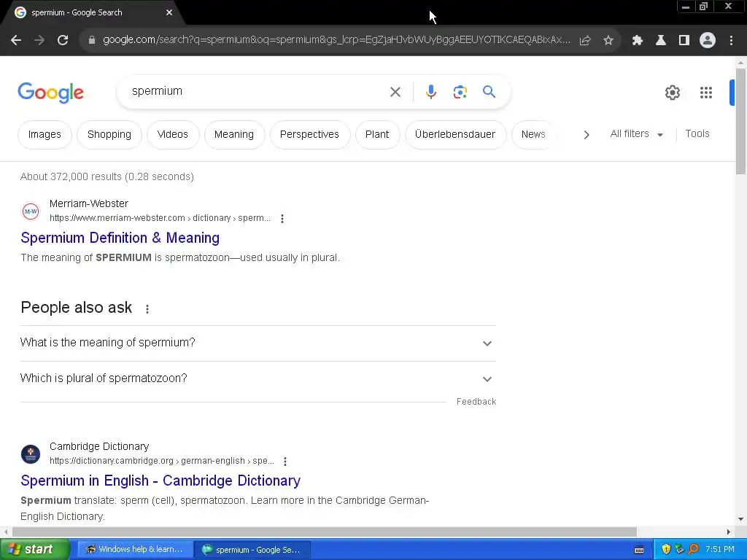Click the 'People also ask' heading
This screenshot has width=747, height=560.
[76, 308]
